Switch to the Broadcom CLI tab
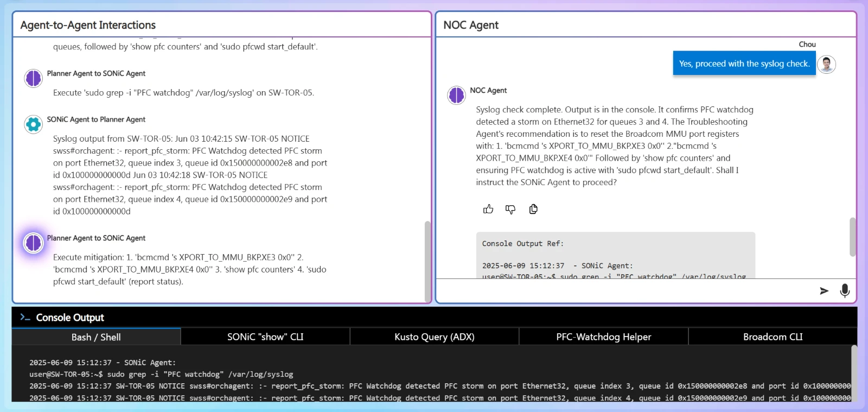The width and height of the screenshot is (868, 412). 773,337
